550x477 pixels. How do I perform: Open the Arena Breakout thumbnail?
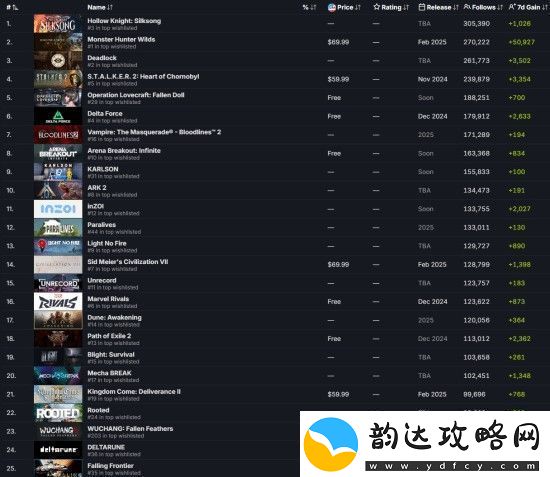click(58, 153)
